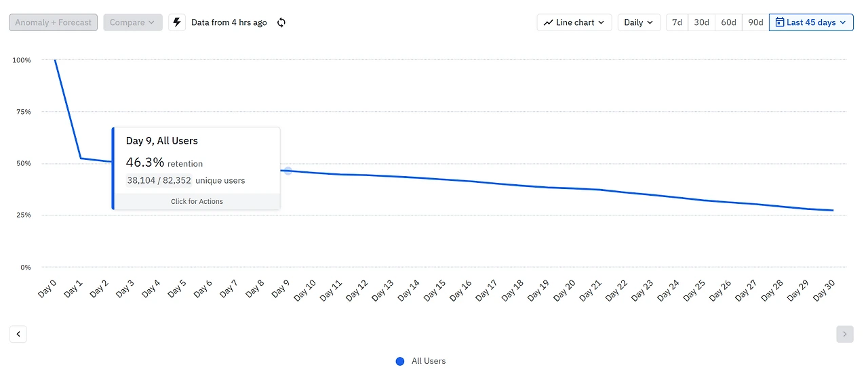Expand the Last 45 days date dropdown
Viewport: 868px width, 380px height.
[811, 22]
